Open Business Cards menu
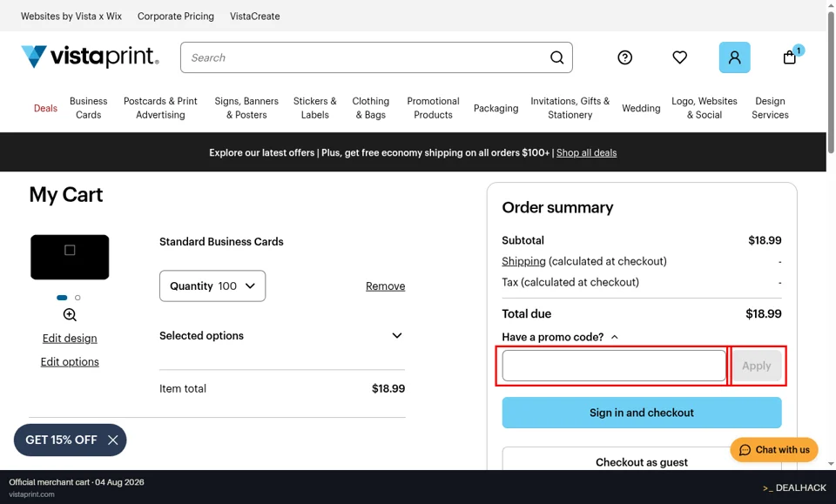836x504 pixels. [89, 108]
